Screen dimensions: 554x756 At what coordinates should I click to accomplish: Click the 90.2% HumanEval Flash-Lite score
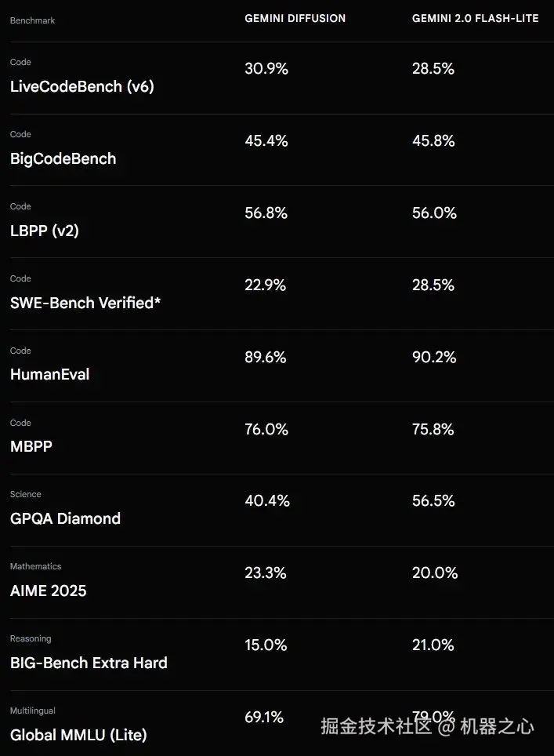pyautogui.click(x=434, y=358)
